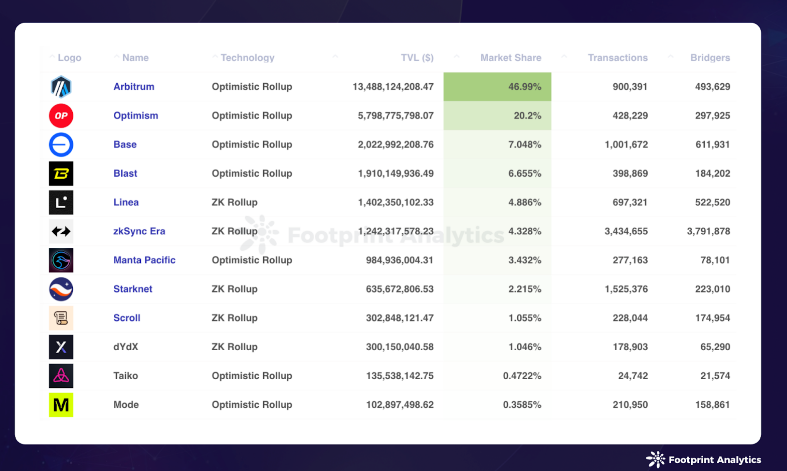Select the 20.2% market share cell

[x=497, y=116]
